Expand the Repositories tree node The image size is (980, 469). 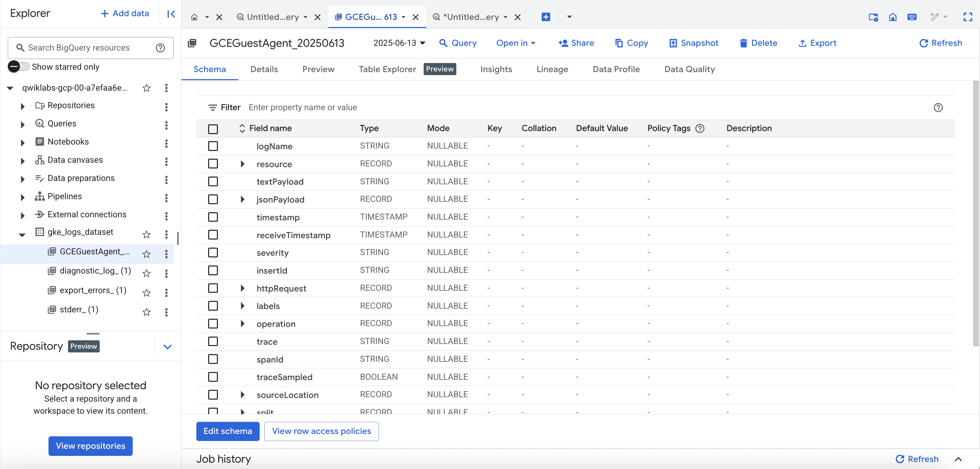coord(23,106)
